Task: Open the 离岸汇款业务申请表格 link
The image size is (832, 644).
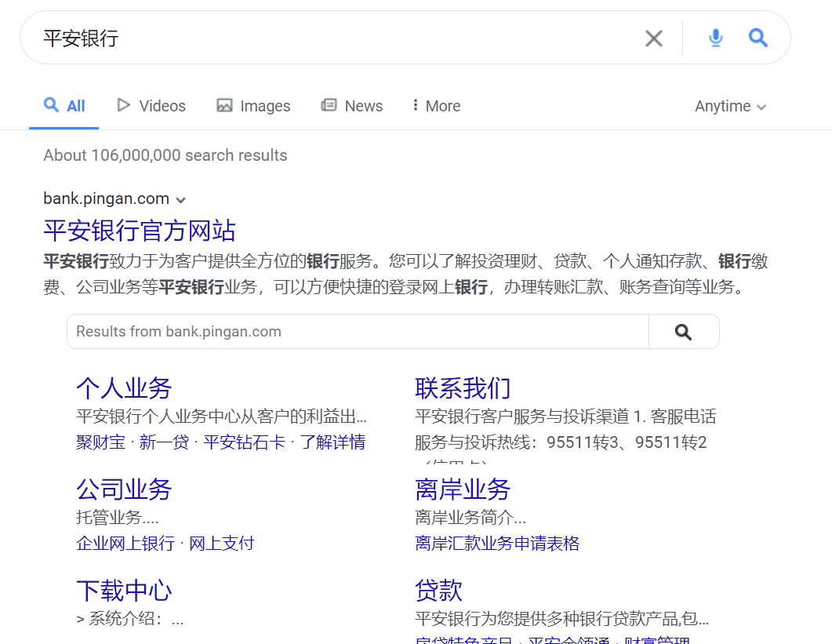Action: [x=496, y=542]
